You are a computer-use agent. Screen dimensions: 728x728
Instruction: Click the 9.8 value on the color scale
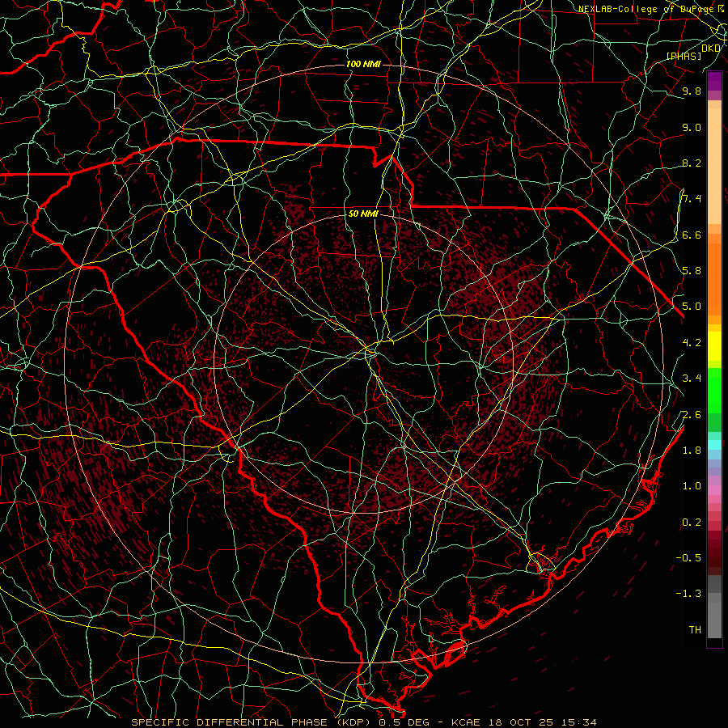[x=692, y=91]
